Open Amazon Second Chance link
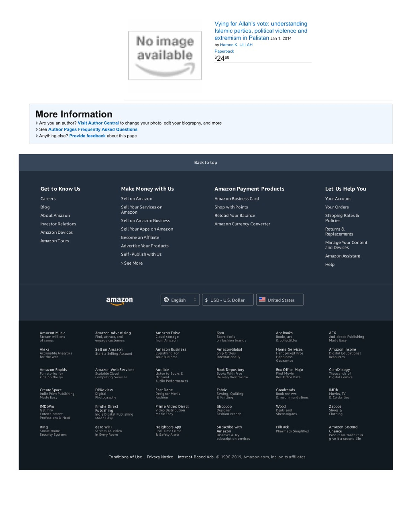Screen dimensions: 411x532 point(346,433)
